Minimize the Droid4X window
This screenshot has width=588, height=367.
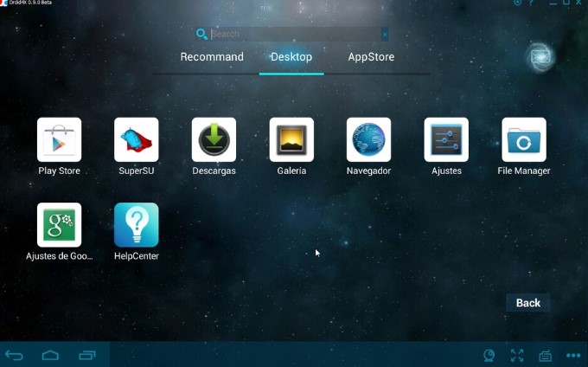point(553,3)
